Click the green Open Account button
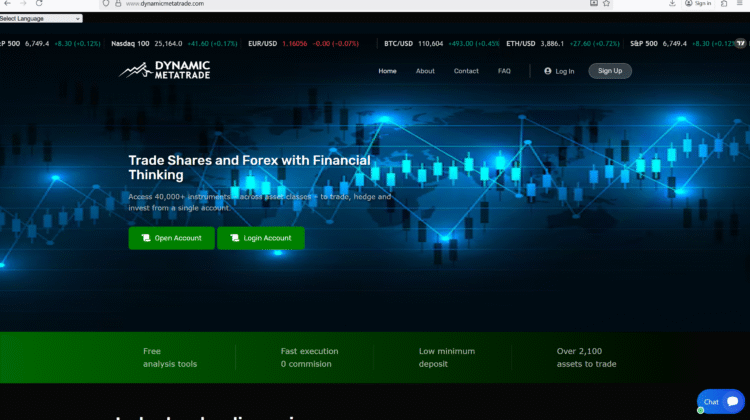This screenshot has height=420, width=750. 171,238
